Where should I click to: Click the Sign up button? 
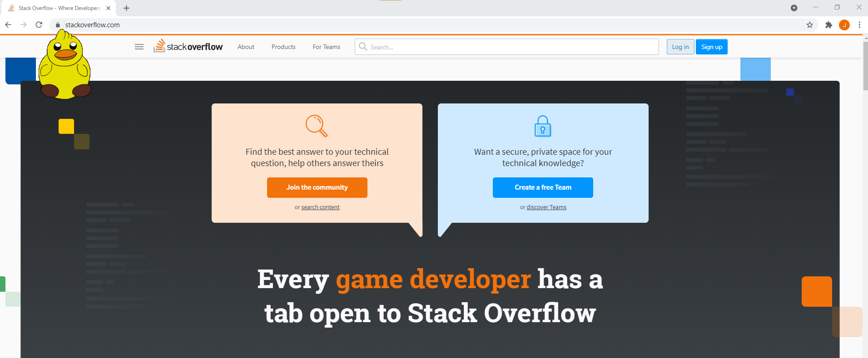pyautogui.click(x=712, y=47)
